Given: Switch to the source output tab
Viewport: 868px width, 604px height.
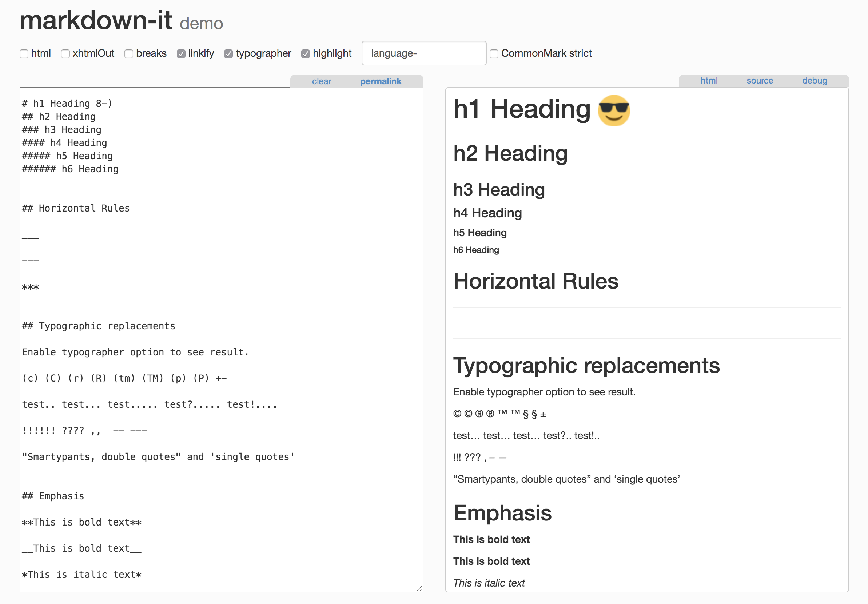Looking at the screenshot, I should (x=760, y=80).
